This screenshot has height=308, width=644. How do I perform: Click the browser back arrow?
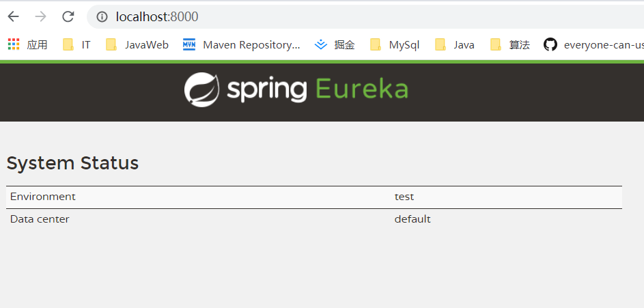click(x=14, y=16)
